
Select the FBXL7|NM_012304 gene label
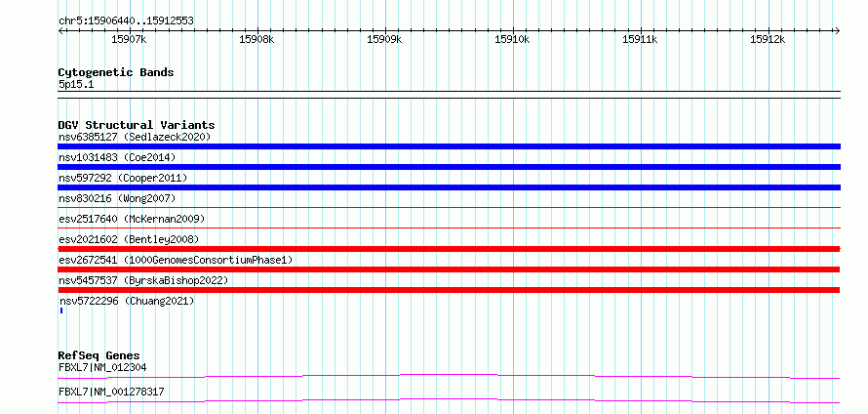[102, 367]
